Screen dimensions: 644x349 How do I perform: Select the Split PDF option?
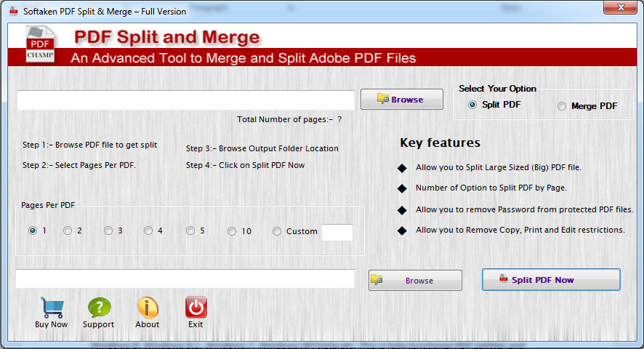(472, 105)
